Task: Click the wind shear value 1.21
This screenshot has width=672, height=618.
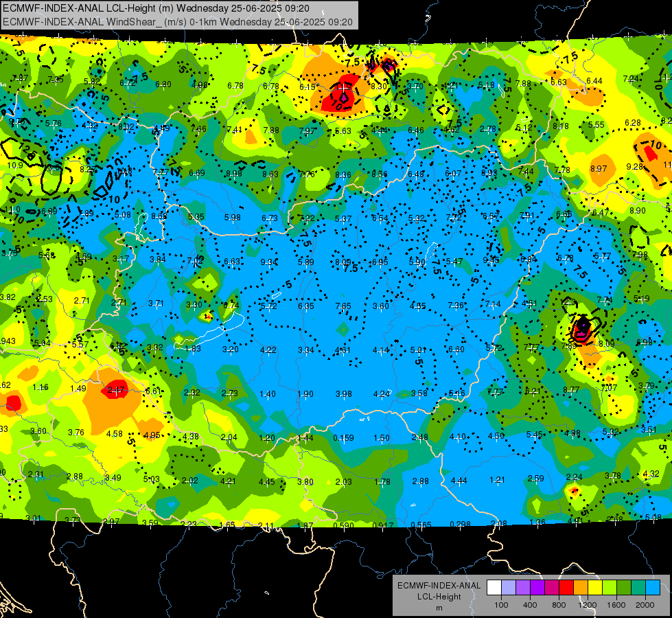Action: pyautogui.click(x=497, y=479)
